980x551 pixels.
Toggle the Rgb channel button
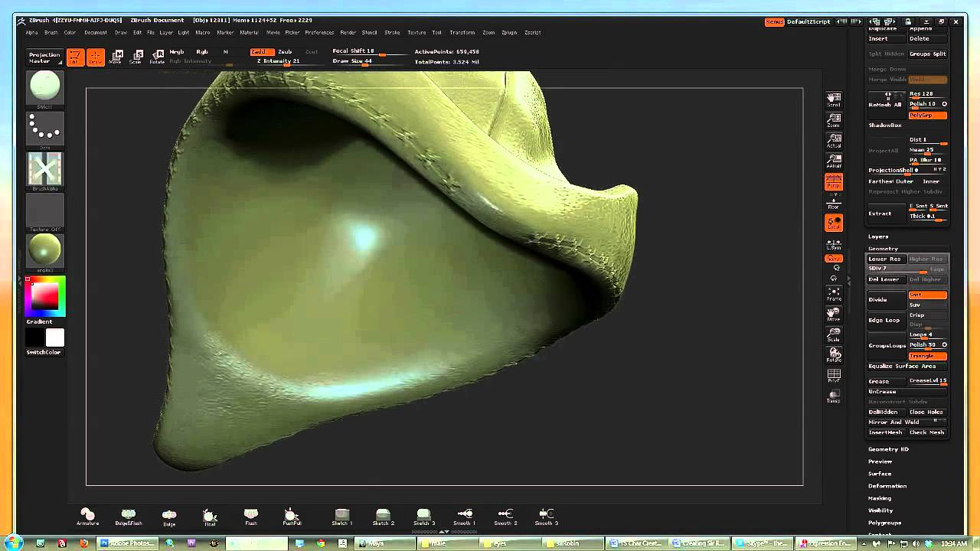pos(201,52)
